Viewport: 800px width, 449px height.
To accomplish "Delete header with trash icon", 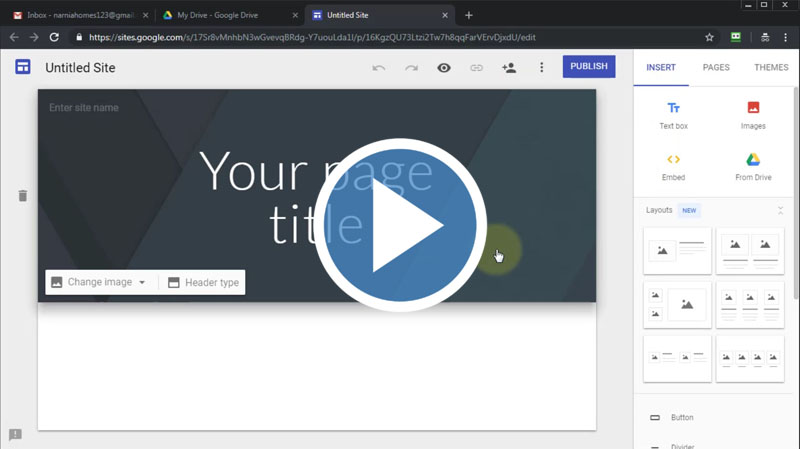I will (x=22, y=196).
